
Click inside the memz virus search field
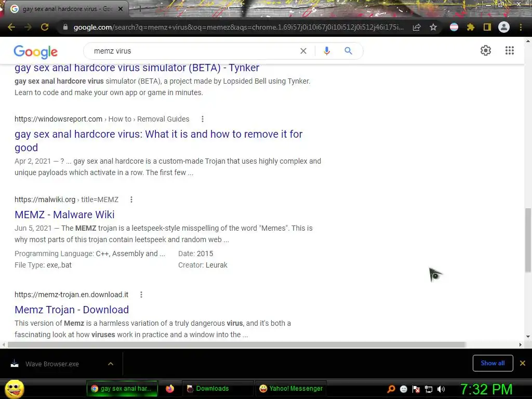(x=193, y=51)
